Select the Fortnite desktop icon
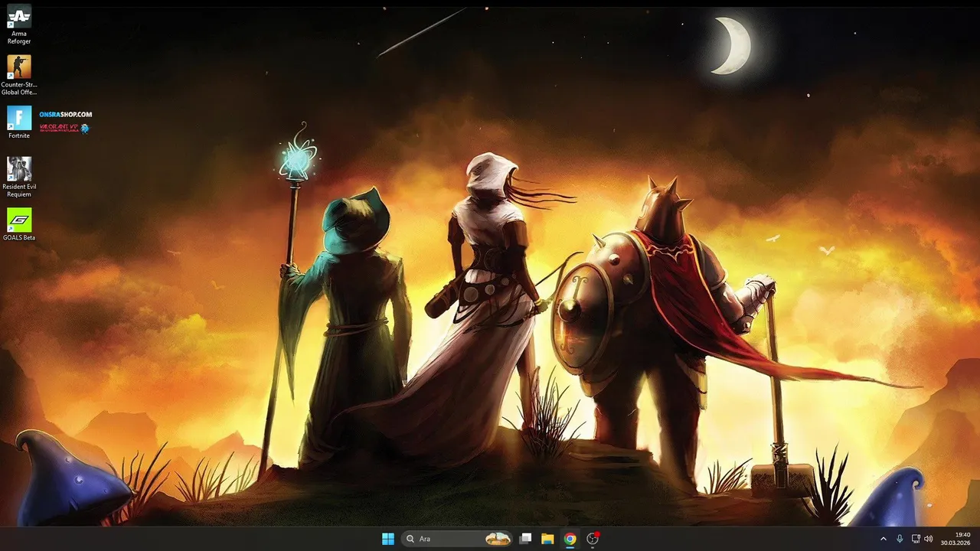 pyautogui.click(x=19, y=122)
